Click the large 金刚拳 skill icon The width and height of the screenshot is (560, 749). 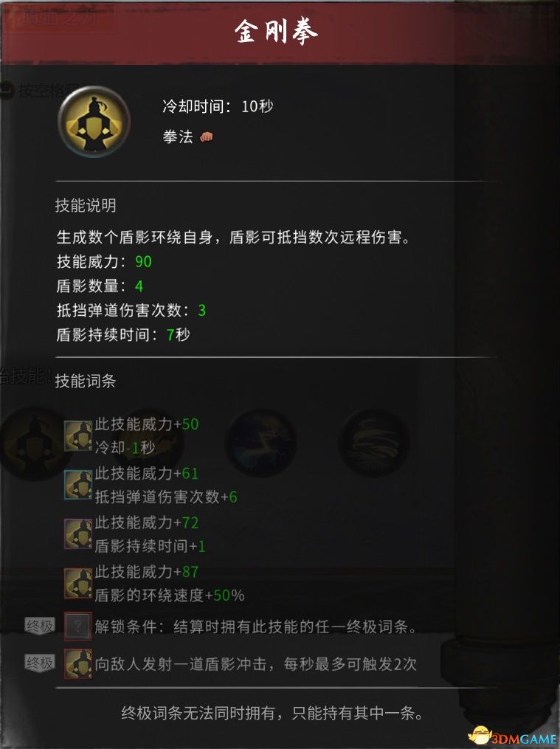tap(94, 122)
